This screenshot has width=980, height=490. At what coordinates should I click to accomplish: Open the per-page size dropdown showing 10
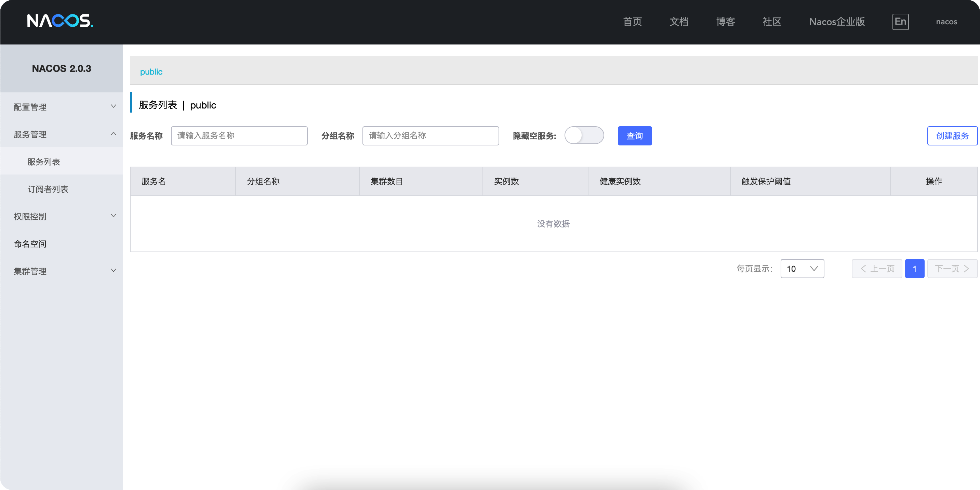tap(802, 269)
